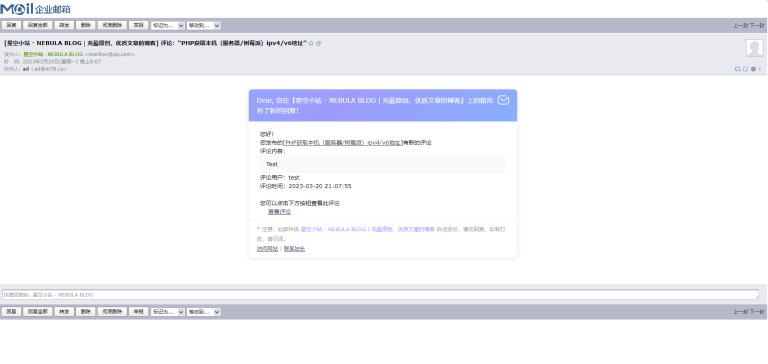Click the Mail 企业邮箱 logo
Image resolution: width=768 pixels, height=364 pixels.
(x=35, y=8)
